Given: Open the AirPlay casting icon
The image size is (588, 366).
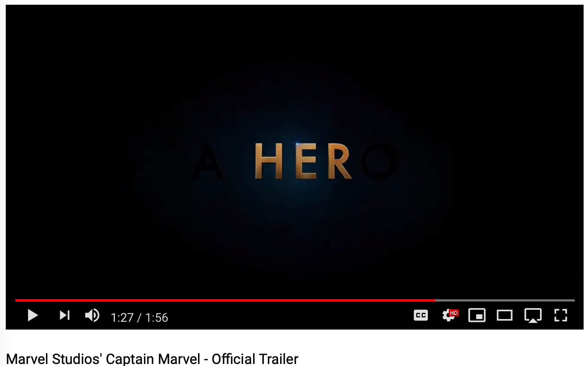Looking at the screenshot, I should [533, 316].
